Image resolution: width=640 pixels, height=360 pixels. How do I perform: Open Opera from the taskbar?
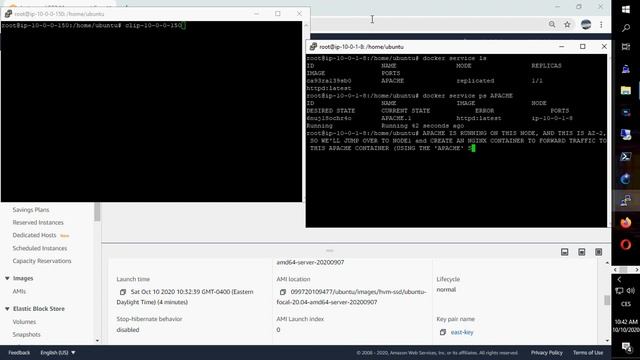point(626,245)
